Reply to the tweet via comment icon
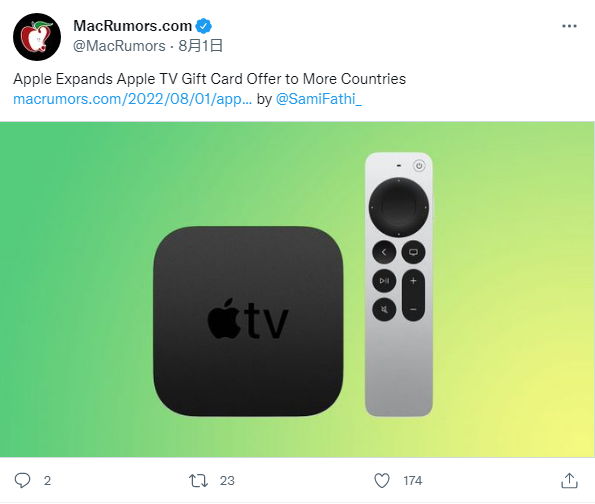 [x=22, y=480]
